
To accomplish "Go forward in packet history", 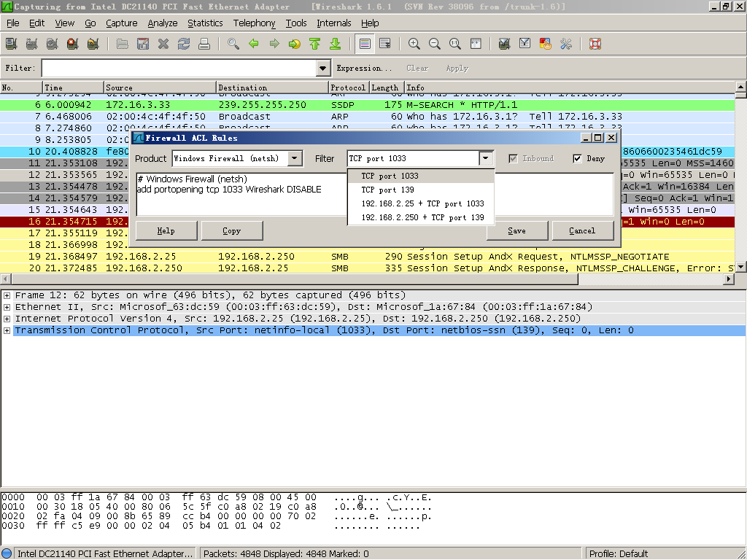I will 274,44.
